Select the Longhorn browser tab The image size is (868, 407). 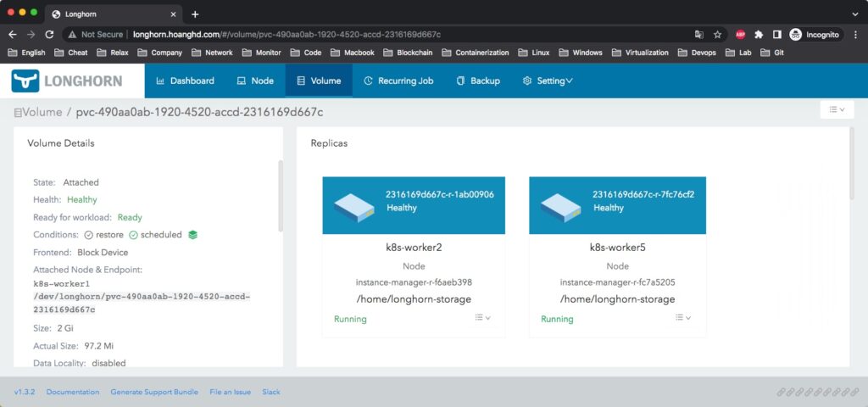pyautogui.click(x=113, y=14)
